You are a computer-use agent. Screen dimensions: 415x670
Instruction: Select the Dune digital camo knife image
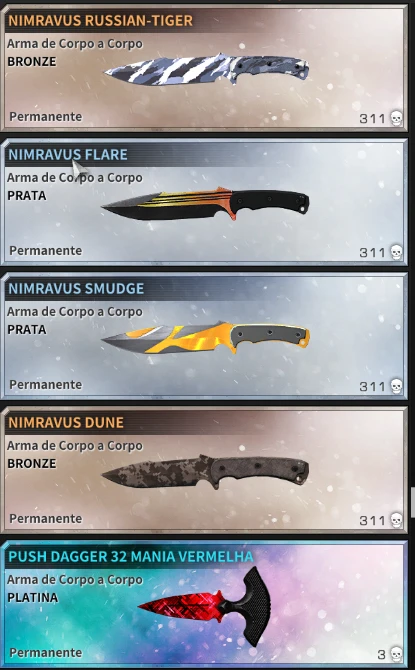(205, 472)
